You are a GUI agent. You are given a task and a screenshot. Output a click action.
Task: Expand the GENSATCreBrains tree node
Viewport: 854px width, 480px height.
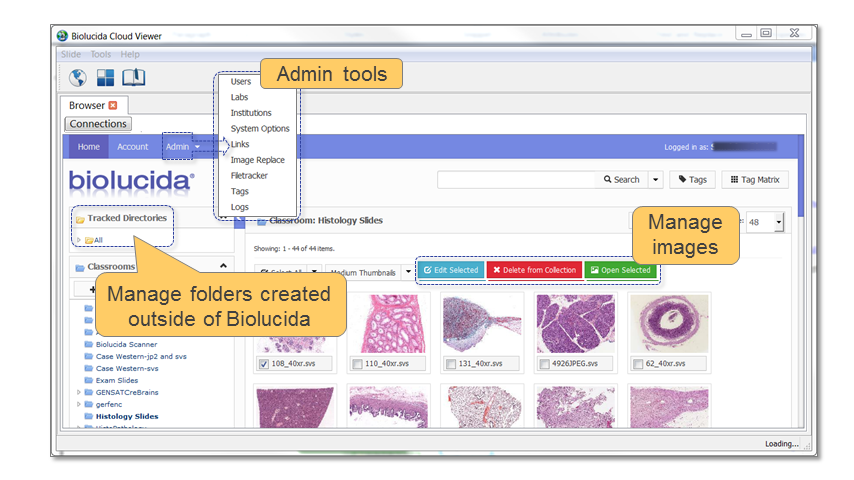tap(79, 392)
